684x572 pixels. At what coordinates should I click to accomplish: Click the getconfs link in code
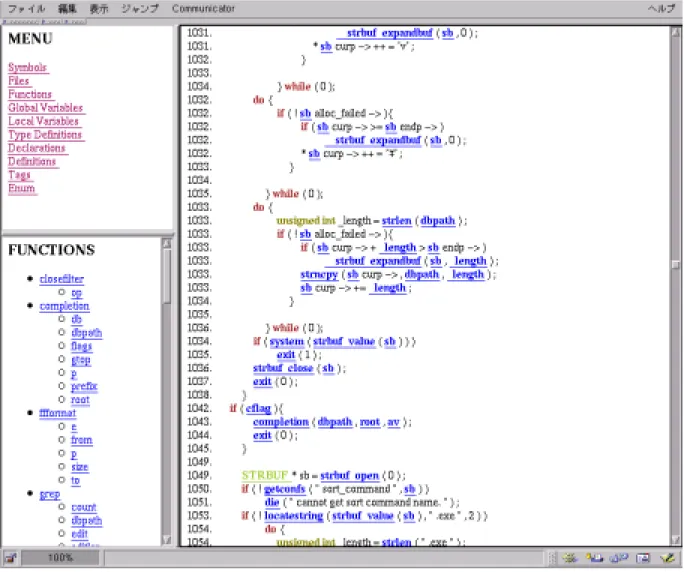point(284,489)
